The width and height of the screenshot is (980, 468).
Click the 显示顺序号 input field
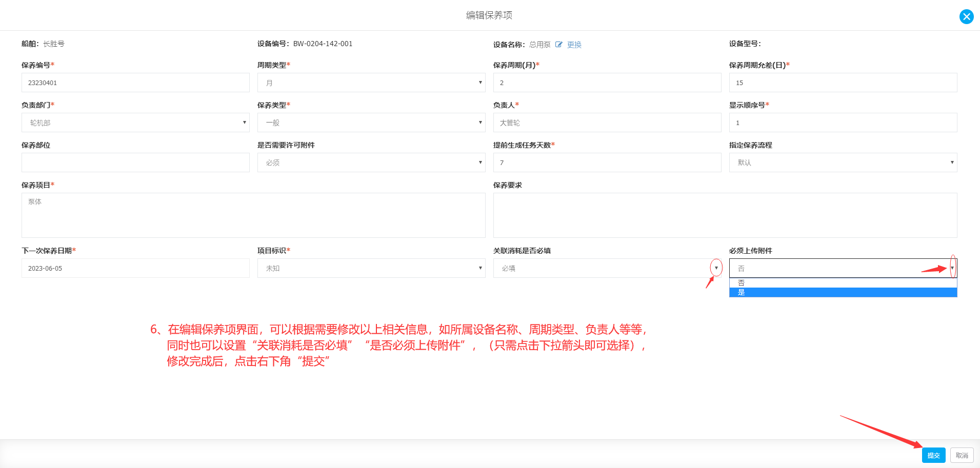pos(843,123)
